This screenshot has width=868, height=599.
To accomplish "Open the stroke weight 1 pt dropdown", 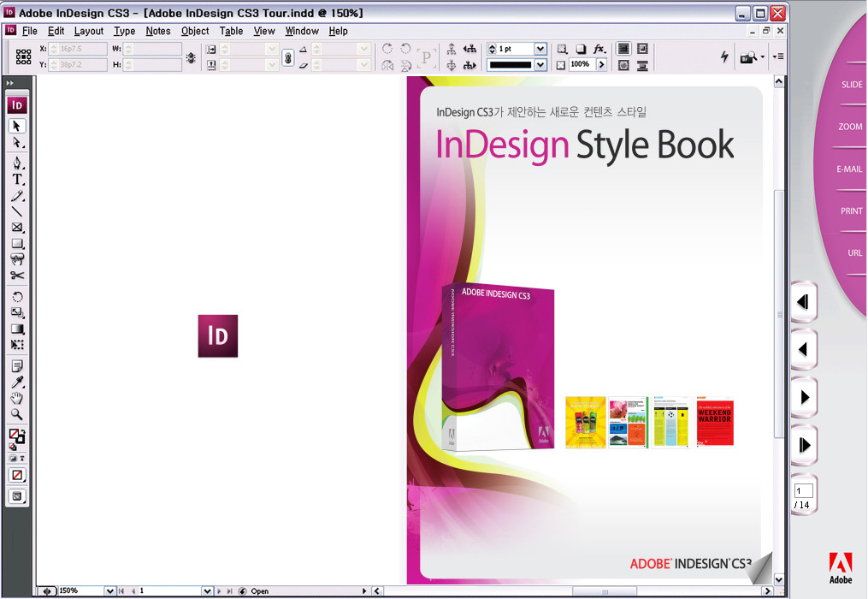I will tap(540, 50).
